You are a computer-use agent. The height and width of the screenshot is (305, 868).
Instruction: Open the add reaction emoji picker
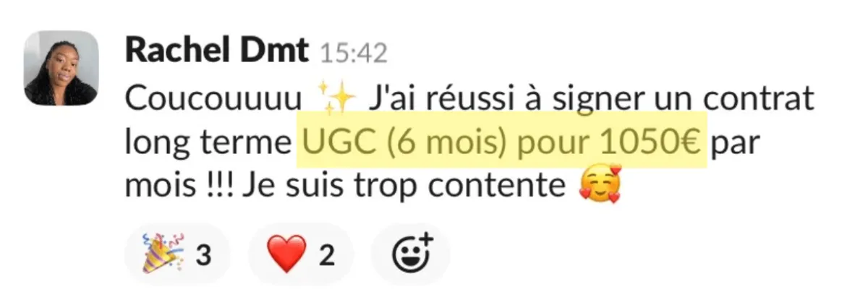[411, 254]
